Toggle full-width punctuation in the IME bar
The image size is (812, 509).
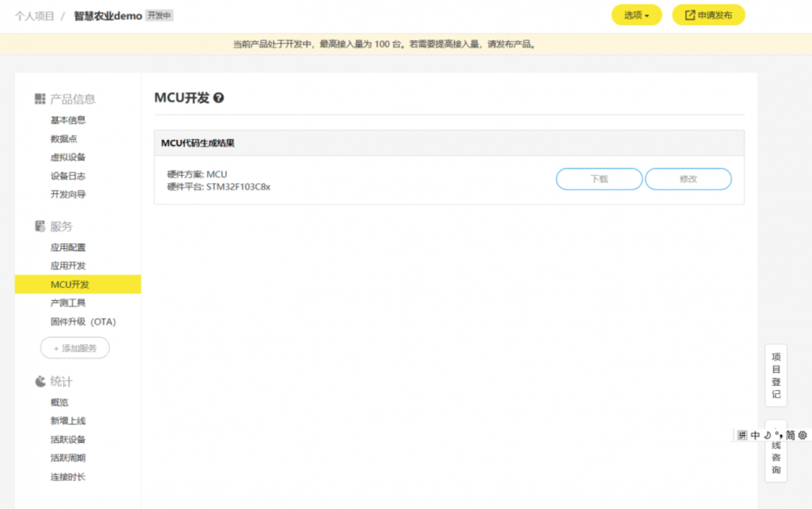(x=778, y=435)
